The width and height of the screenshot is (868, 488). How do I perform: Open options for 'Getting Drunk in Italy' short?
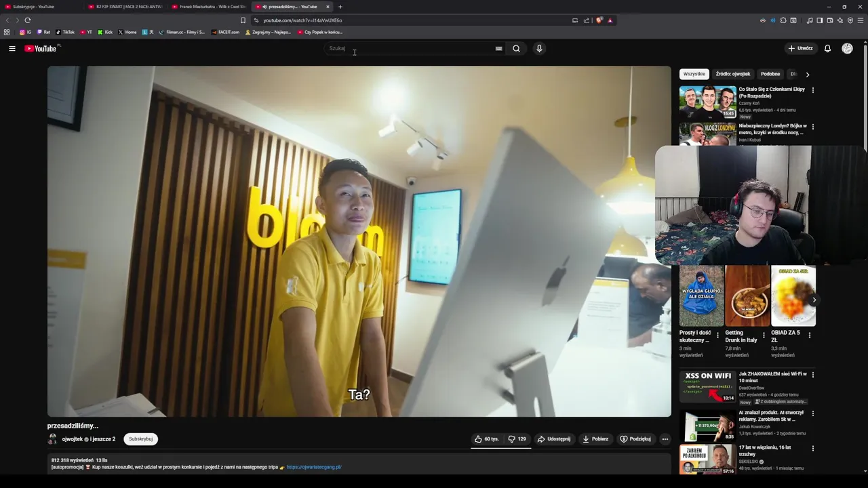[x=764, y=335]
